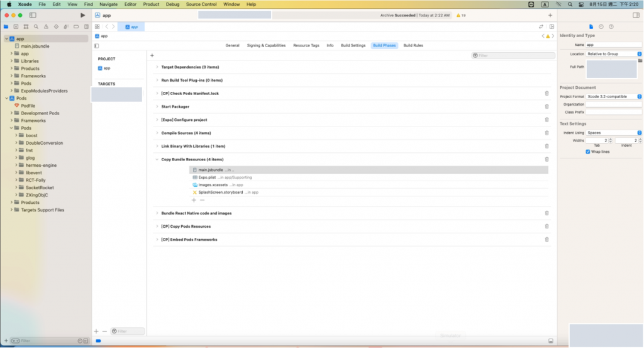Remove selected file from Copy Bundle Resources
The height and width of the screenshot is (348, 644).
click(202, 200)
